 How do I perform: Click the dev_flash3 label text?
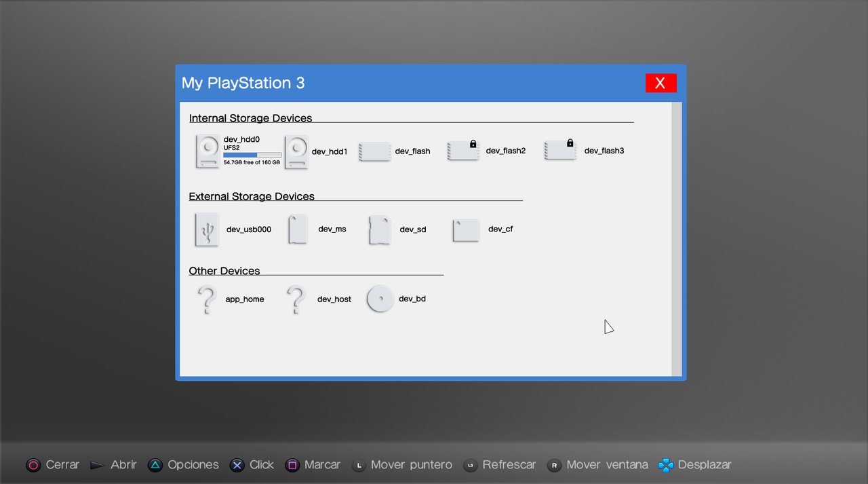(x=604, y=151)
